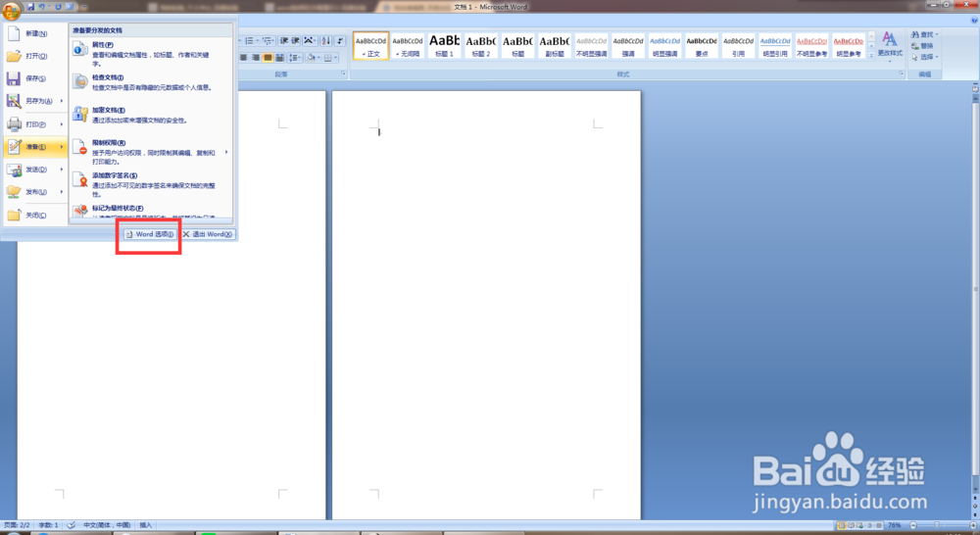Open the 选择 select dropdown
The height and width of the screenshot is (535, 980).
point(925,57)
